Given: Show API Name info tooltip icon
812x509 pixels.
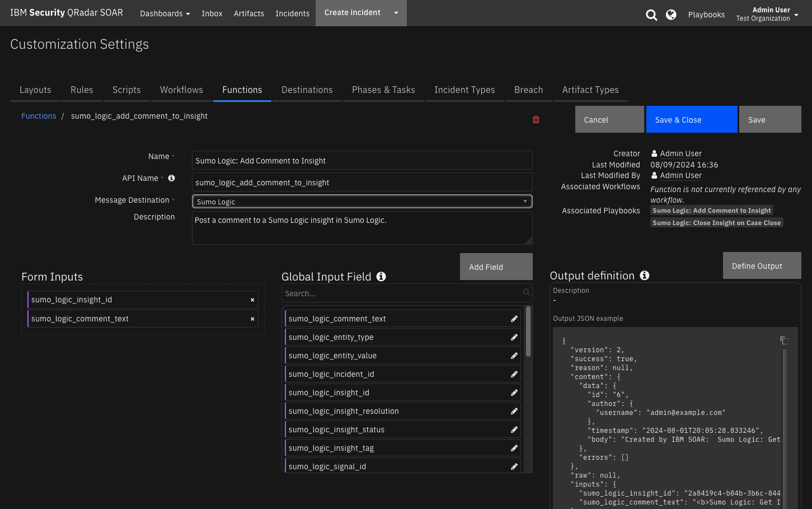Looking at the screenshot, I should pyautogui.click(x=172, y=178).
